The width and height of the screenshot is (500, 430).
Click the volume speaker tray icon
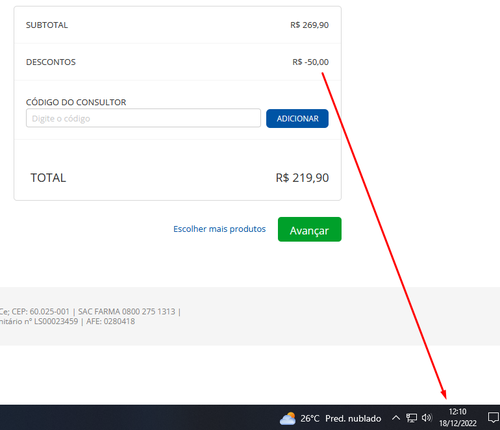coord(427,418)
